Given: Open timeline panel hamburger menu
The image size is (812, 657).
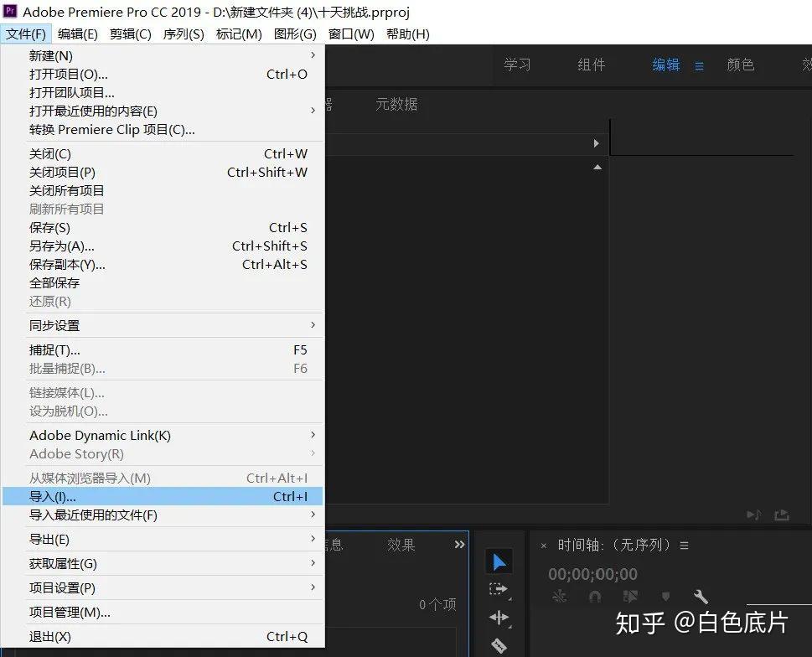Looking at the screenshot, I should pos(684,546).
